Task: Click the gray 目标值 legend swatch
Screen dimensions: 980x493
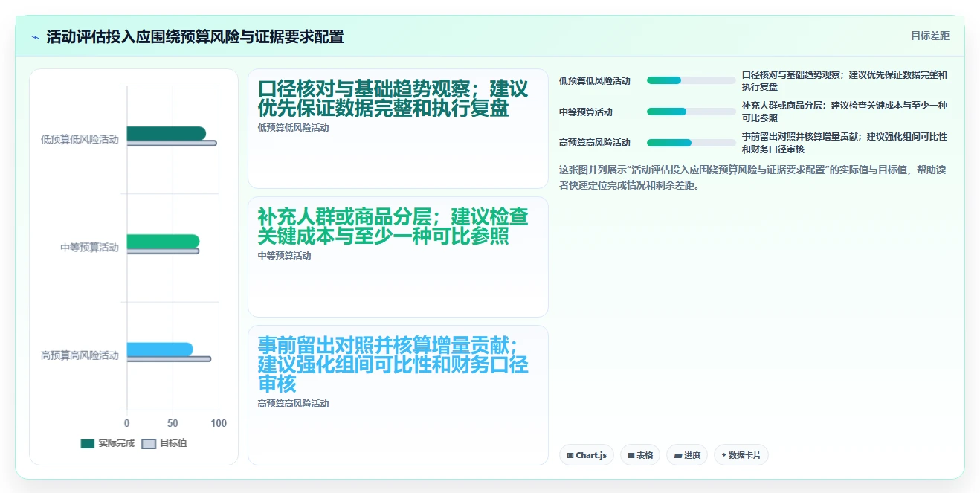Action: (x=149, y=444)
